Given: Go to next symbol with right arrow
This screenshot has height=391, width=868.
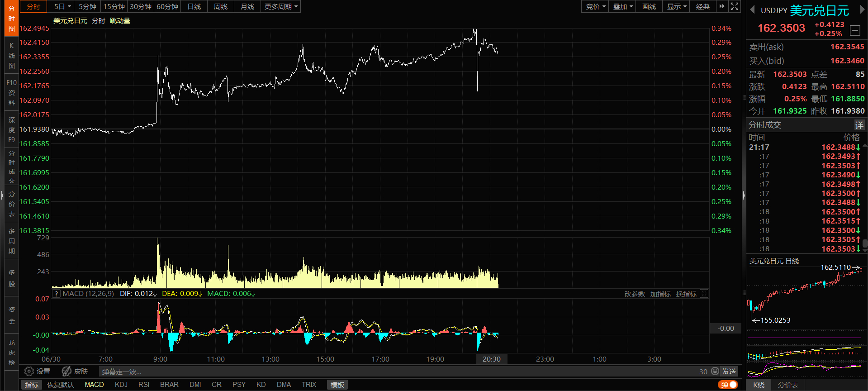Looking at the screenshot, I should point(862,10).
